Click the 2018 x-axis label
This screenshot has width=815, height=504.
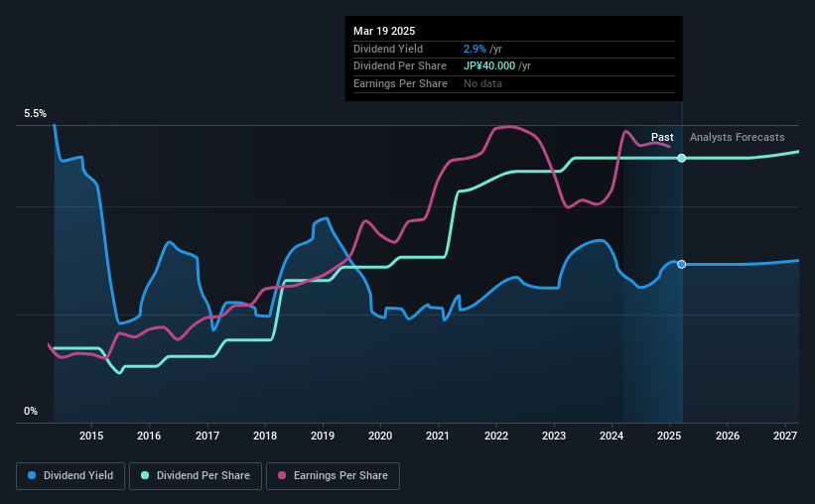pyautogui.click(x=265, y=436)
